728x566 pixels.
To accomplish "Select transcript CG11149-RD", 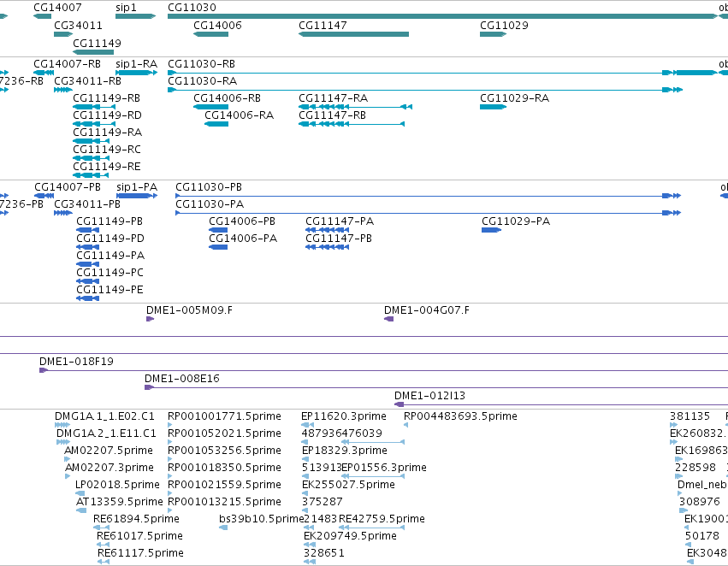I will coord(94,124).
